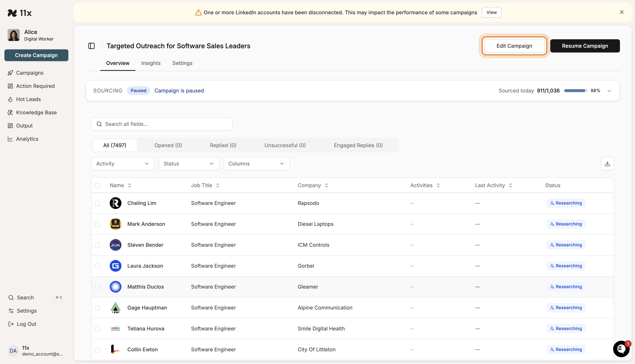Check the row checkbox for Cheling Lim
Viewport: 635px width, 364px height.
click(97, 203)
